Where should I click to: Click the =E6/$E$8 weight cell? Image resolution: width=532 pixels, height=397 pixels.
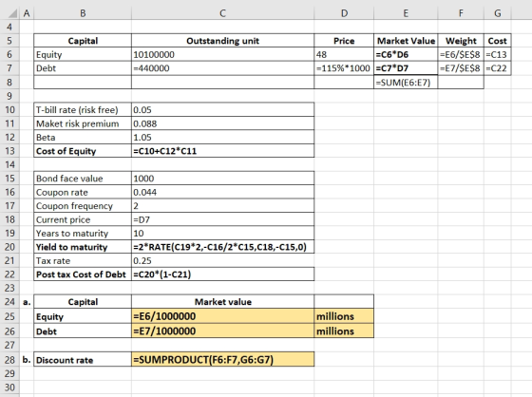461,54
